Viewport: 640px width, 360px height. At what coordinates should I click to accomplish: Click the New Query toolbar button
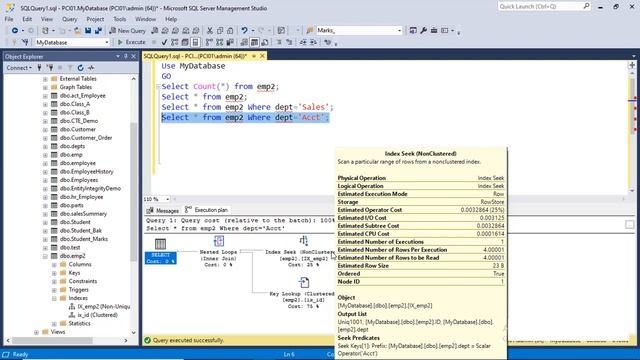[x=127, y=31]
